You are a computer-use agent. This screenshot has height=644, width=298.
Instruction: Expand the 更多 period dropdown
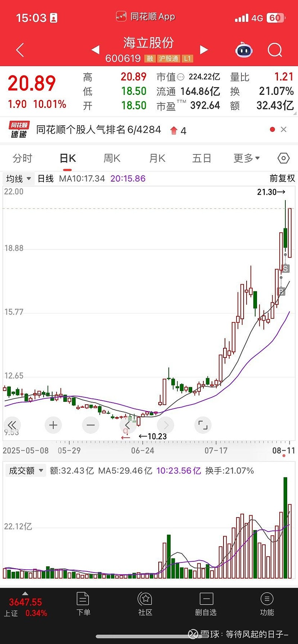coord(247,158)
